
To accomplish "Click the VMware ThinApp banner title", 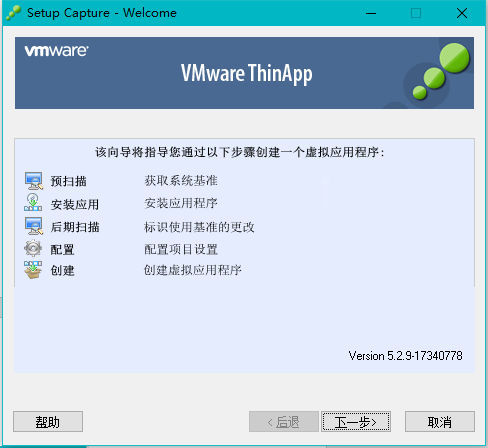I will 247,74.
